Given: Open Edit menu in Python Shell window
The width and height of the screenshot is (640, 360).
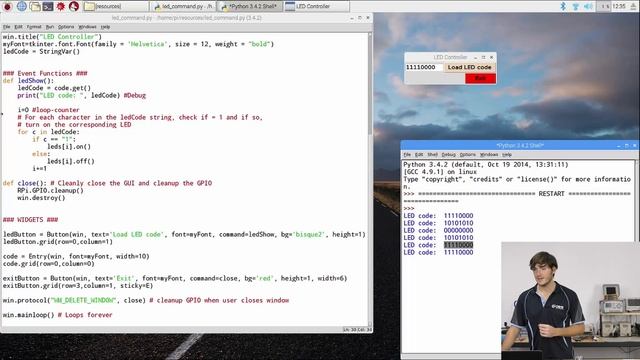Looking at the screenshot, I should point(419,155).
